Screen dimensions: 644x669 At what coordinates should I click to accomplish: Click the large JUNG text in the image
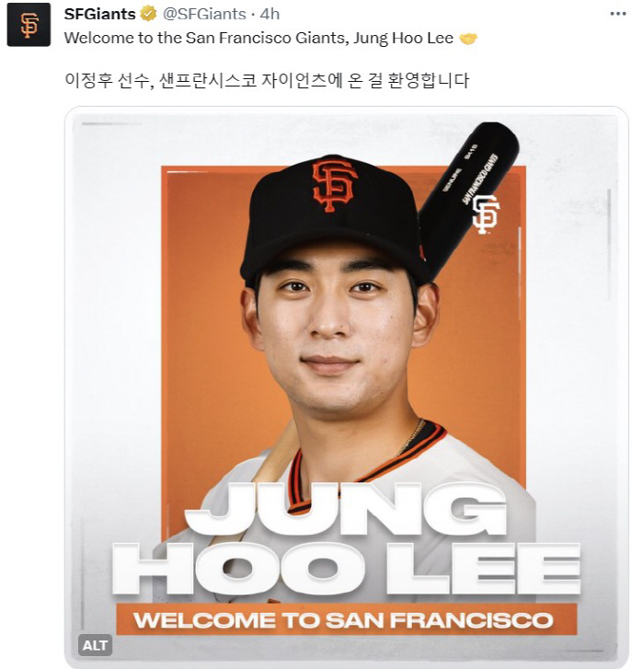click(345, 509)
